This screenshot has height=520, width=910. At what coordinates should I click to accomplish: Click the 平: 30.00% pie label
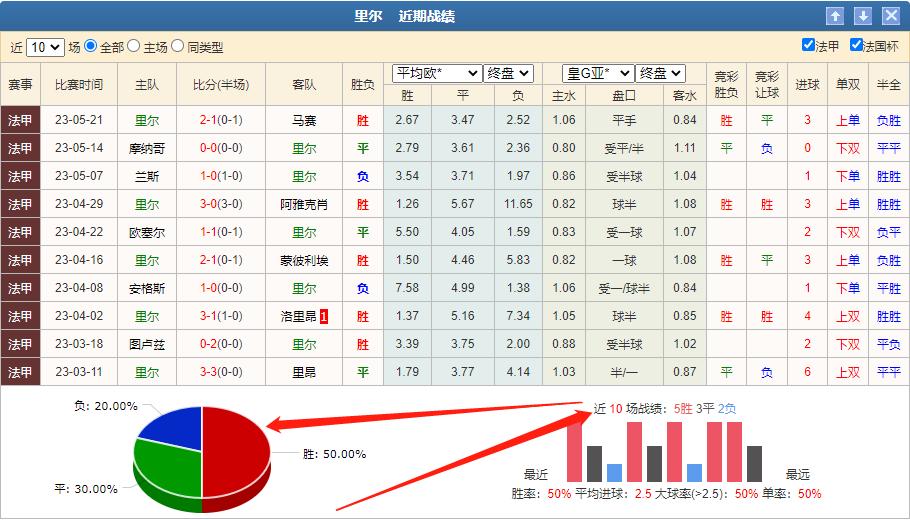(86, 489)
